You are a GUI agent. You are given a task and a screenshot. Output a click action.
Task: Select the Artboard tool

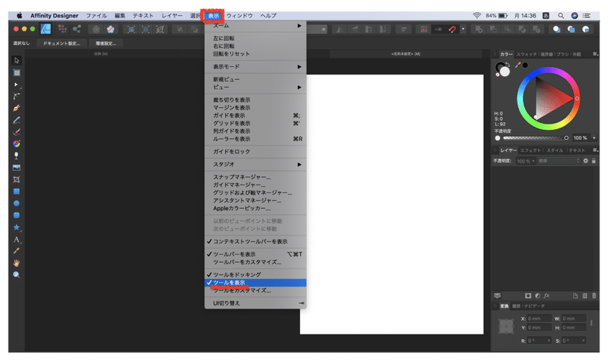pyautogui.click(x=16, y=72)
